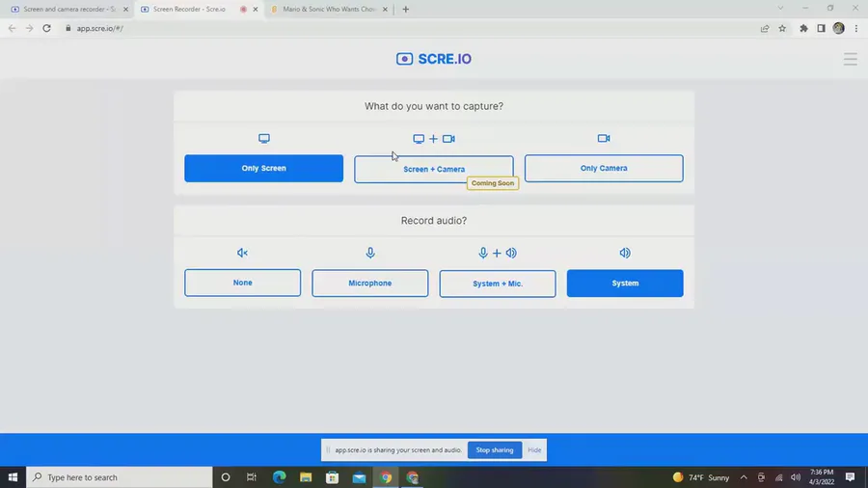Click the taskbar search box
868x488 pixels.
coord(119,477)
